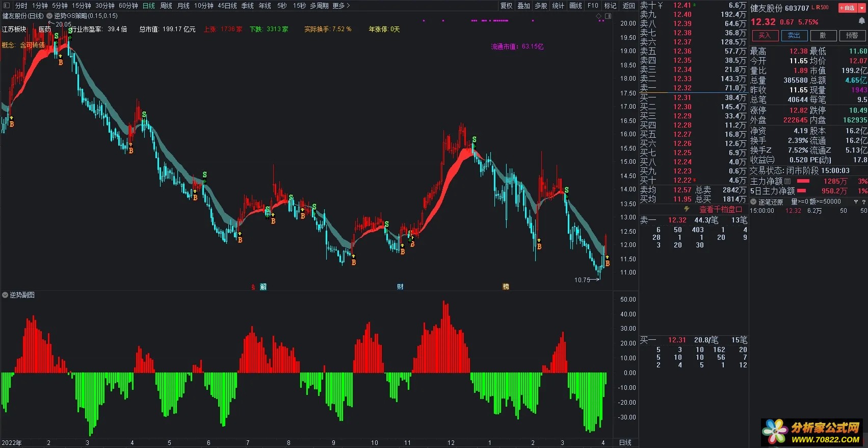Click the 买一 price 12.31 in order book

[x=682, y=97]
